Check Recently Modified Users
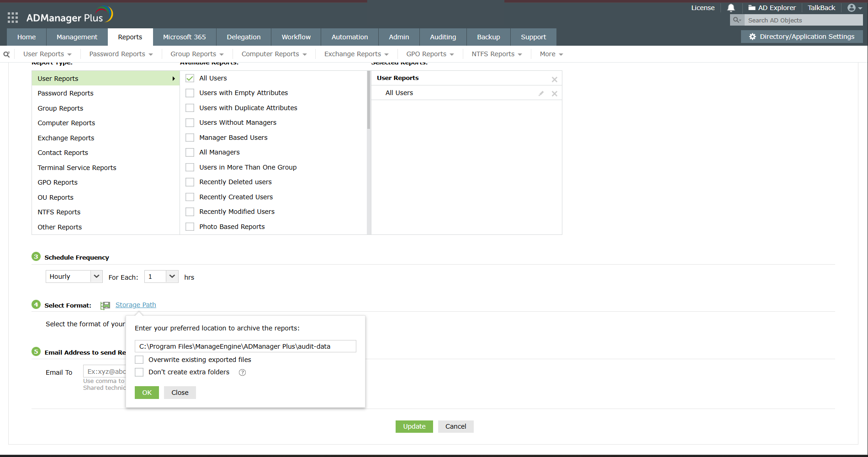The height and width of the screenshot is (457, 868). coord(190,212)
